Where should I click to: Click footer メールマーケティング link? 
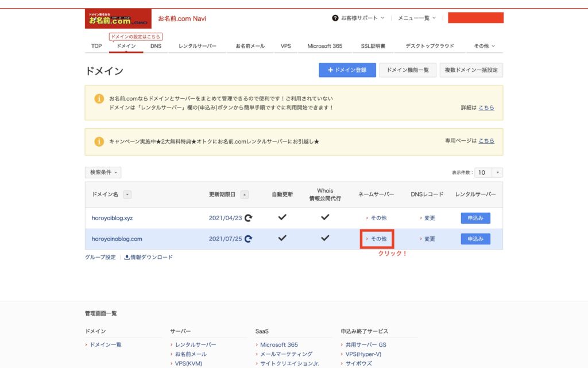(286, 354)
